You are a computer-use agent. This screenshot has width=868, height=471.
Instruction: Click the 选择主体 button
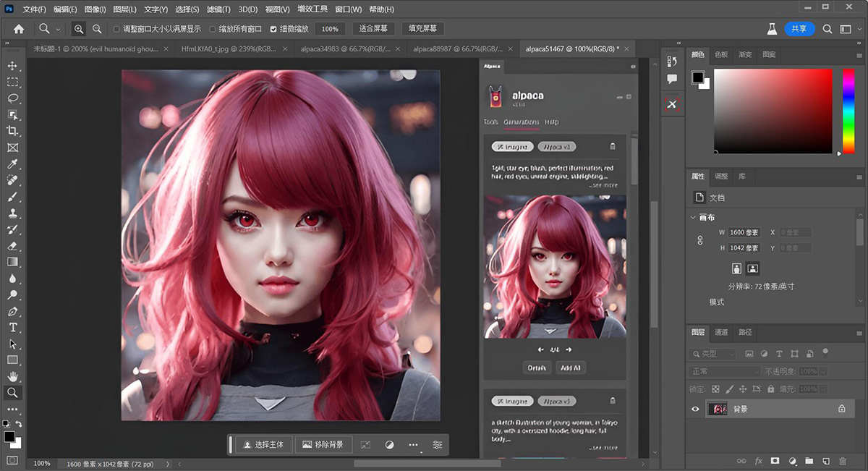click(263, 444)
